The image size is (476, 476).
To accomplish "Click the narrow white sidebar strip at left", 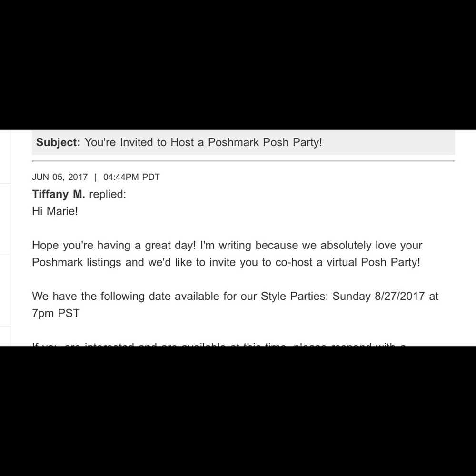I will click(5, 238).
